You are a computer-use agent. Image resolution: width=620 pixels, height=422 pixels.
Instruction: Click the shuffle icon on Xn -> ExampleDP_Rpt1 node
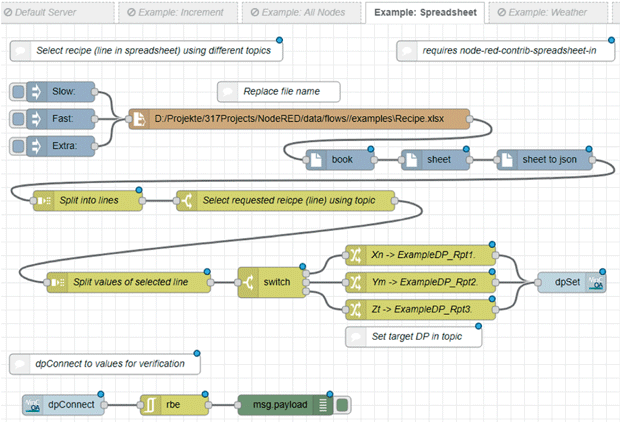pos(355,255)
